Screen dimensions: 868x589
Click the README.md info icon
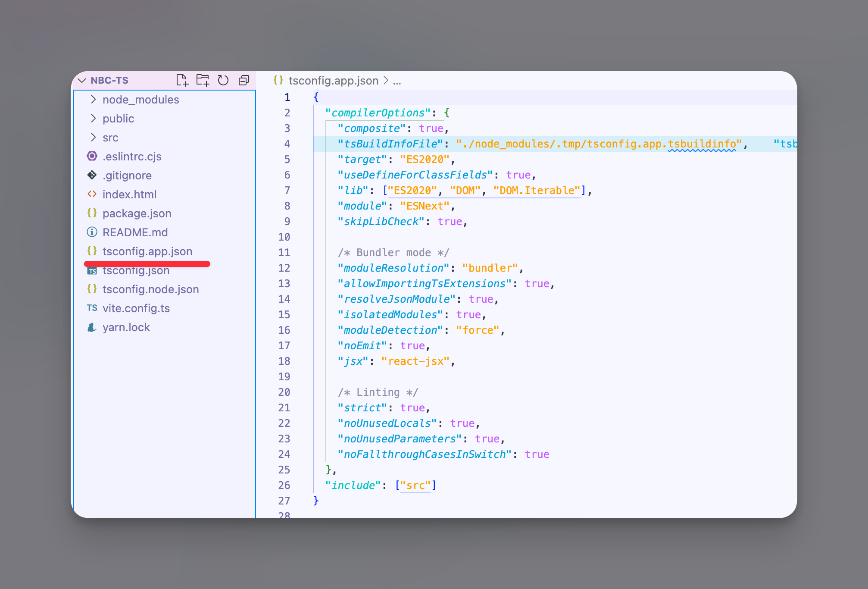click(92, 232)
